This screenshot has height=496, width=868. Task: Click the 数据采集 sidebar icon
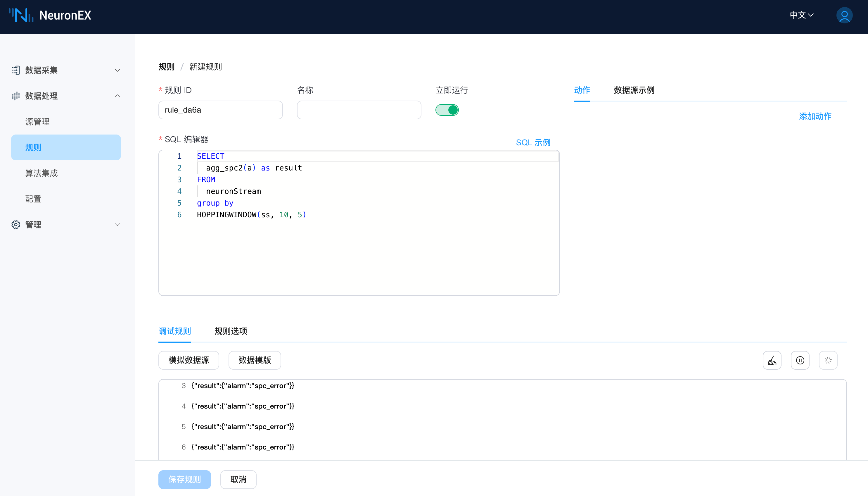16,70
